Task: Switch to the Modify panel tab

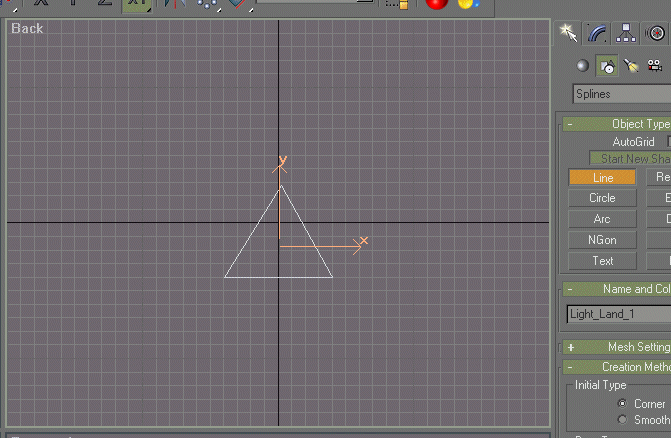Action: pos(598,33)
